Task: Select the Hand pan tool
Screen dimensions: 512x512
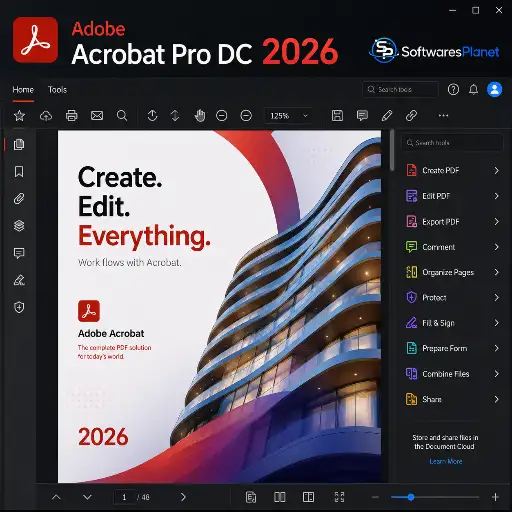Action: 200,116
